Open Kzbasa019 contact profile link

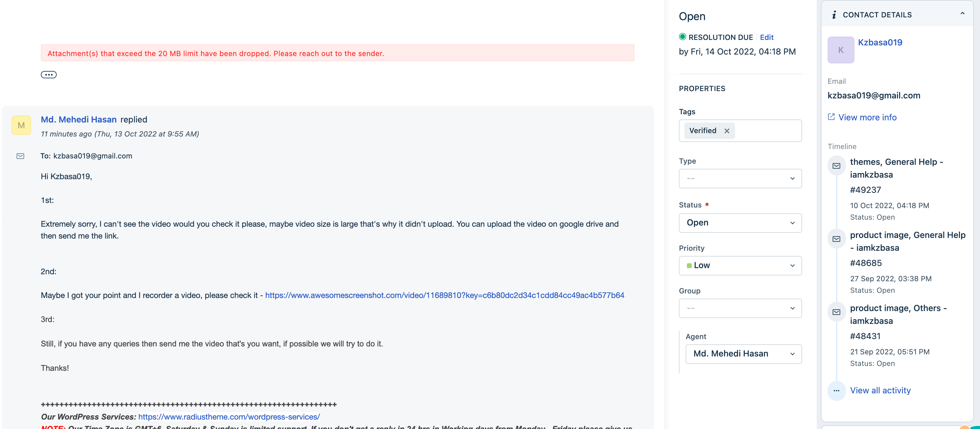(x=879, y=42)
